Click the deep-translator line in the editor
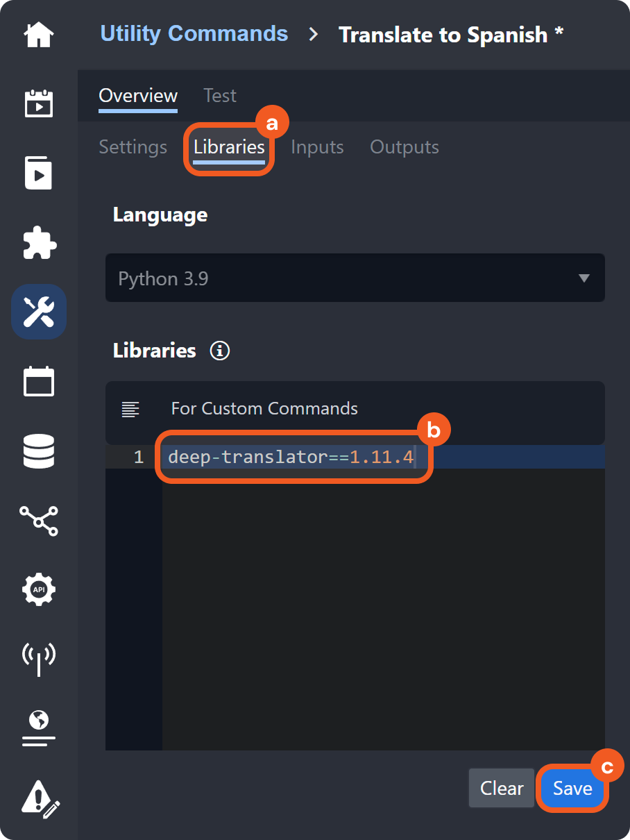Screen dimensions: 630x840 click(x=291, y=457)
